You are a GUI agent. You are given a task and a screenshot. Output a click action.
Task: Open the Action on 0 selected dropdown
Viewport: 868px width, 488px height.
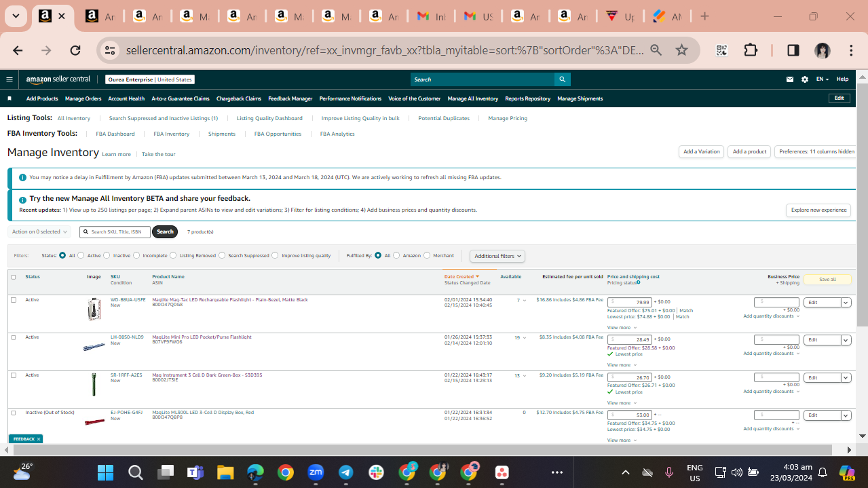39,231
